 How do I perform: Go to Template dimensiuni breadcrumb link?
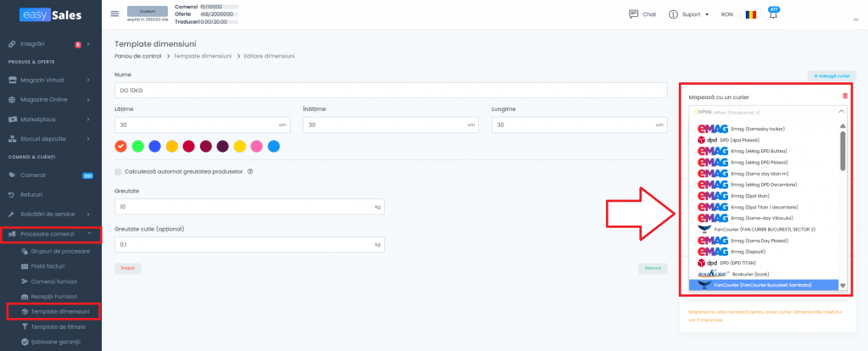203,57
